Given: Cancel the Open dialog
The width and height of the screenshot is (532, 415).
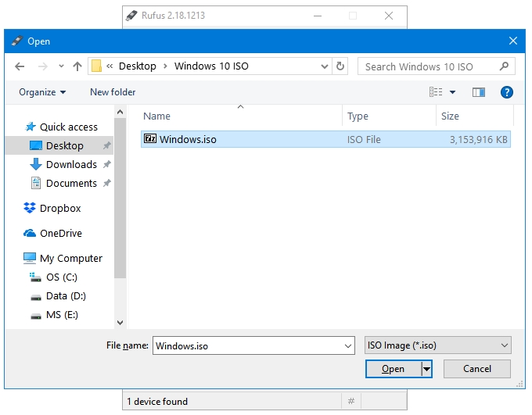Looking at the screenshot, I should (477, 369).
